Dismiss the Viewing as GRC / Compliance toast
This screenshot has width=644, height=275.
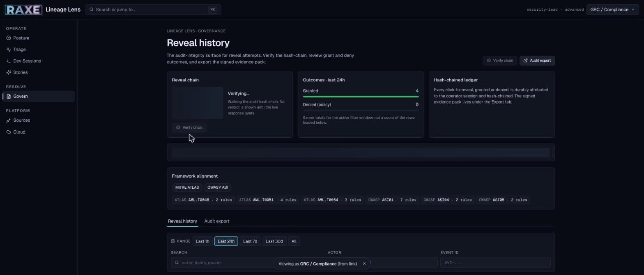[364, 264]
